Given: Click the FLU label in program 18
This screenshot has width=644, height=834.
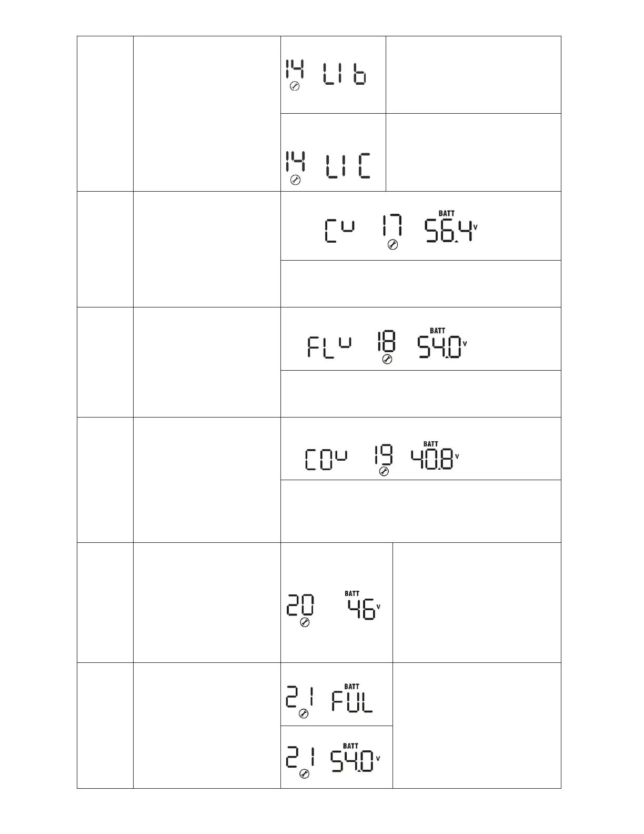Looking at the screenshot, I should tap(329, 347).
